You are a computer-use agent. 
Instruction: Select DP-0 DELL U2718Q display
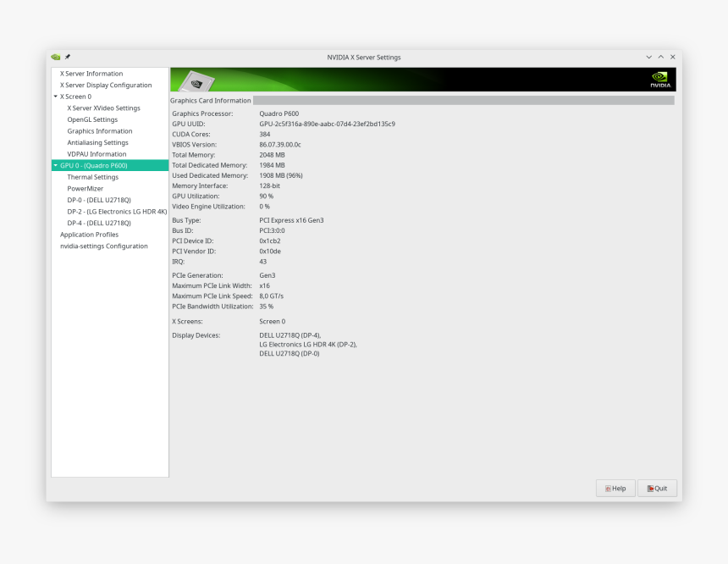(x=99, y=200)
